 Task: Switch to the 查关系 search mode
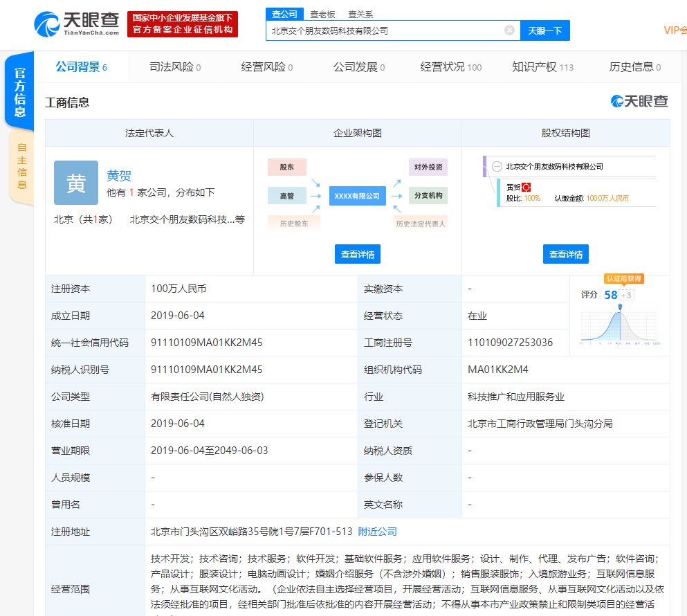[360, 14]
